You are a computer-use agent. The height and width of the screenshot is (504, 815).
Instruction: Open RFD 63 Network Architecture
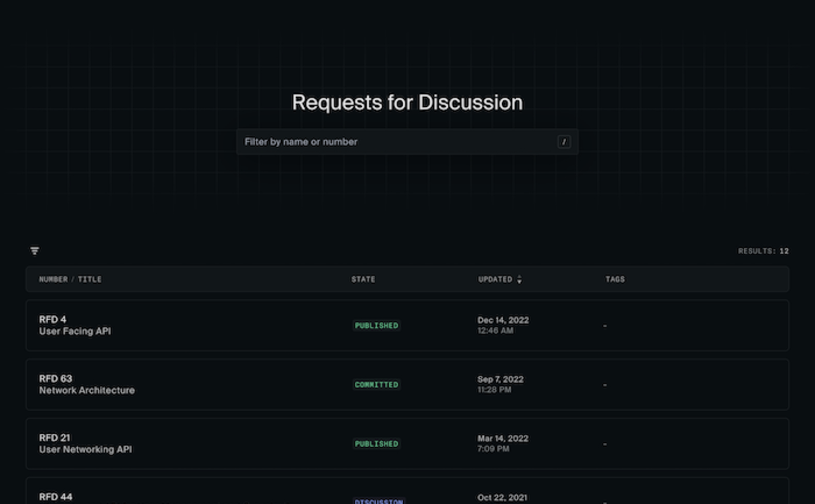tap(87, 384)
